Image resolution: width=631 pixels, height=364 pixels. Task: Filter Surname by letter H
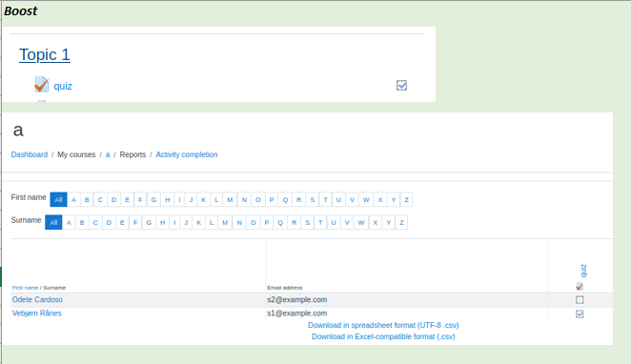163,222
